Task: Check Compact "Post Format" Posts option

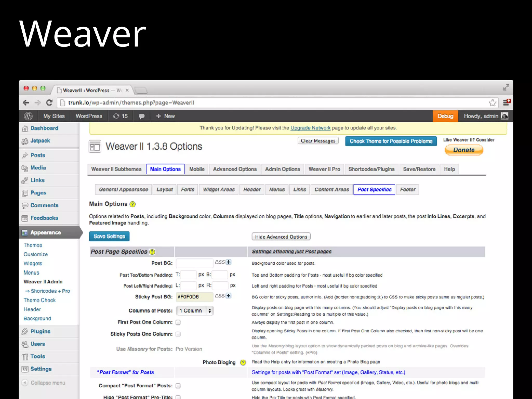Action: point(178,386)
